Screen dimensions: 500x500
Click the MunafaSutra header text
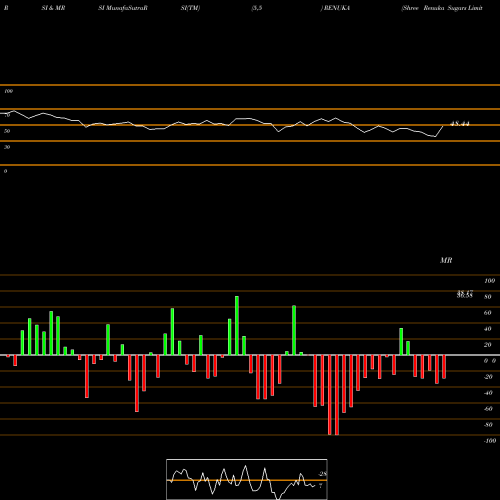tap(125, 8)
